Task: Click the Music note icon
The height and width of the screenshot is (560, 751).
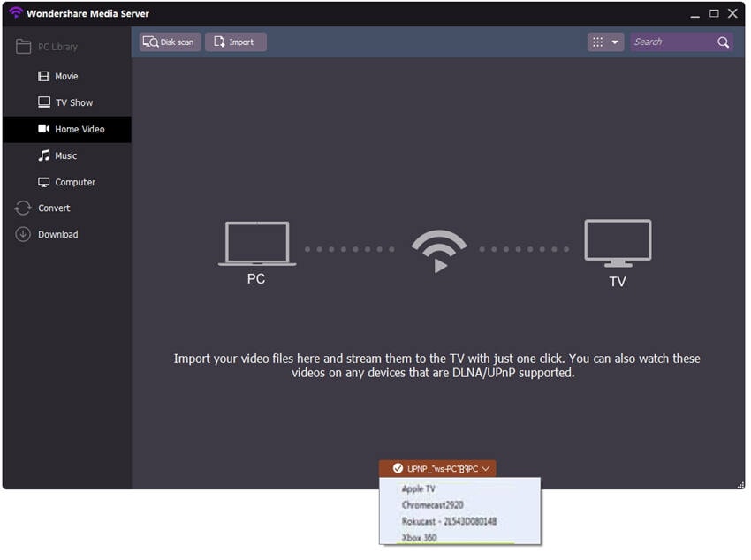Action: [x=44, y=155]
